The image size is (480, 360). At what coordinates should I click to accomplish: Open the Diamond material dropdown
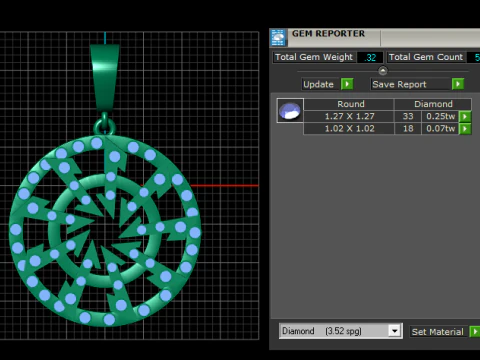pos(395,331)
